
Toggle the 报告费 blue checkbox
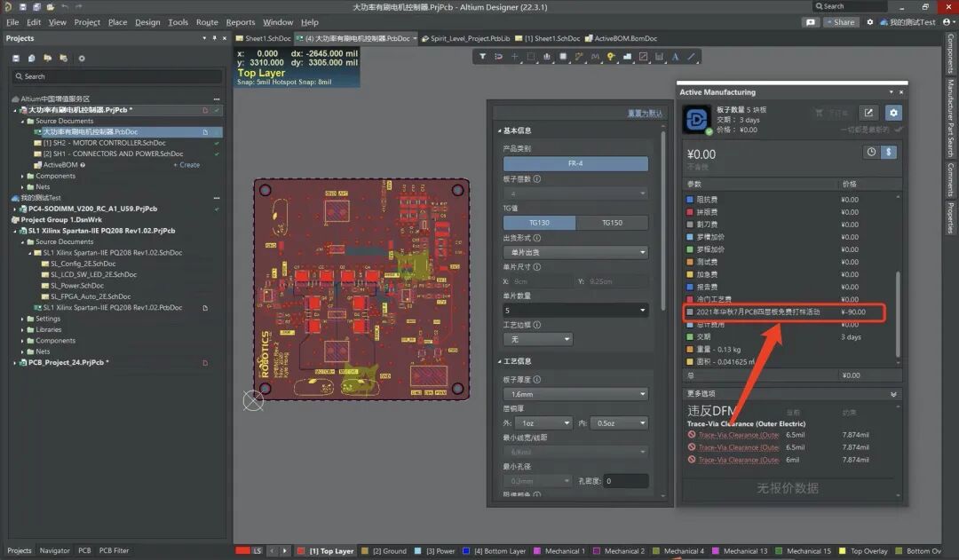[690, 287]
